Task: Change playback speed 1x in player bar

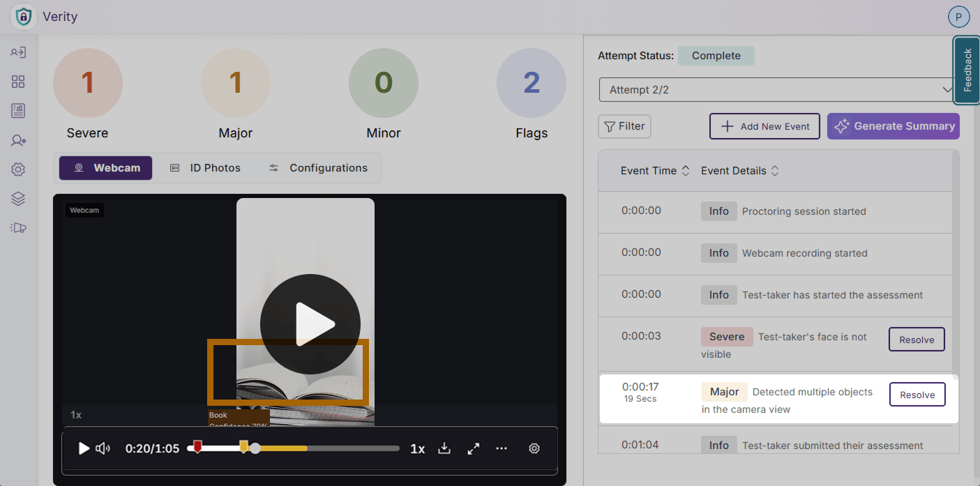Action: tap(417, 449)
